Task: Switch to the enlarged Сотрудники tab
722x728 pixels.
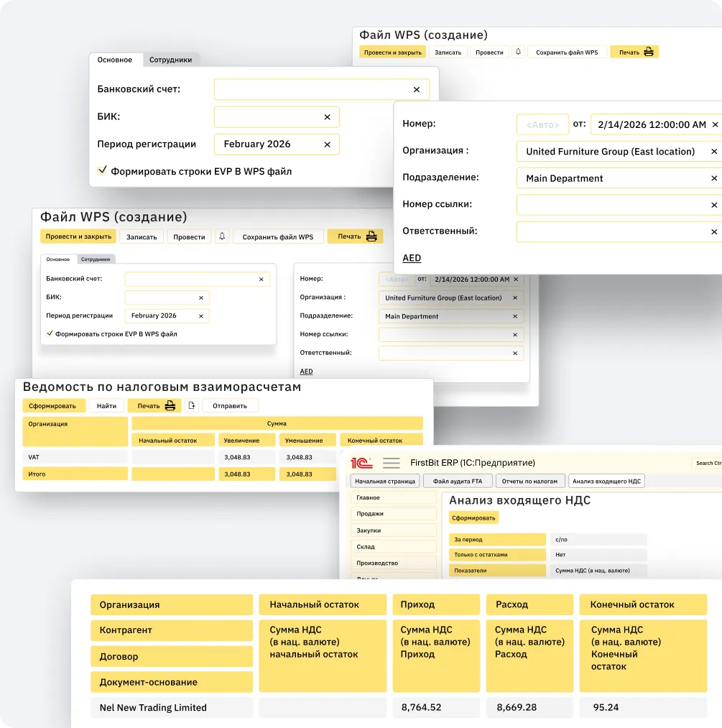Action: tap(170, 60)
